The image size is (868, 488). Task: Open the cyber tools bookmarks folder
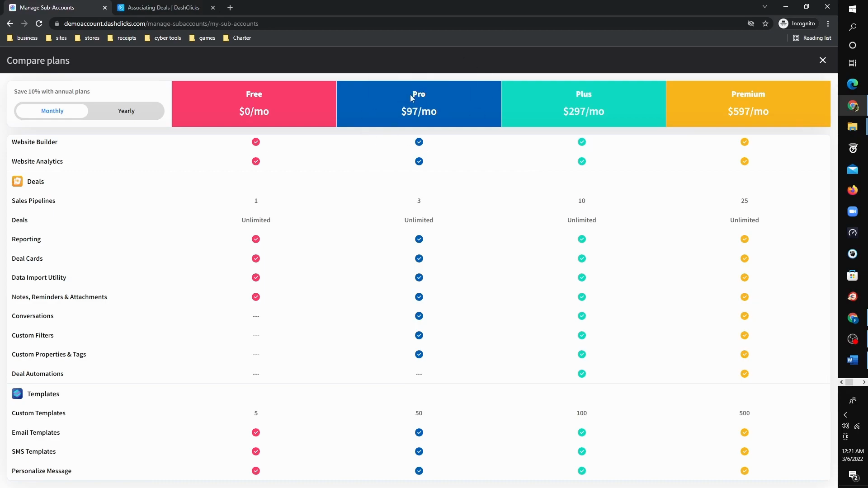click(x=163, y=38)
